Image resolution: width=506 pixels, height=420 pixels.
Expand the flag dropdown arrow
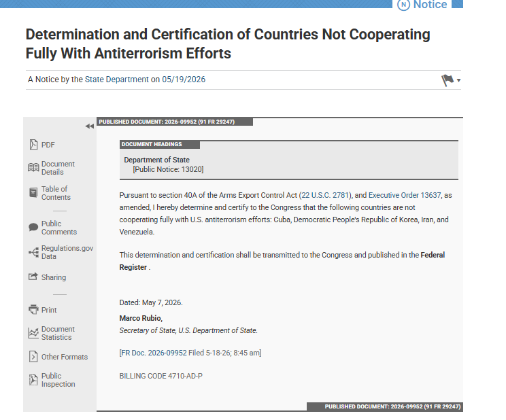pyautogui.click(x=458, y=80)
